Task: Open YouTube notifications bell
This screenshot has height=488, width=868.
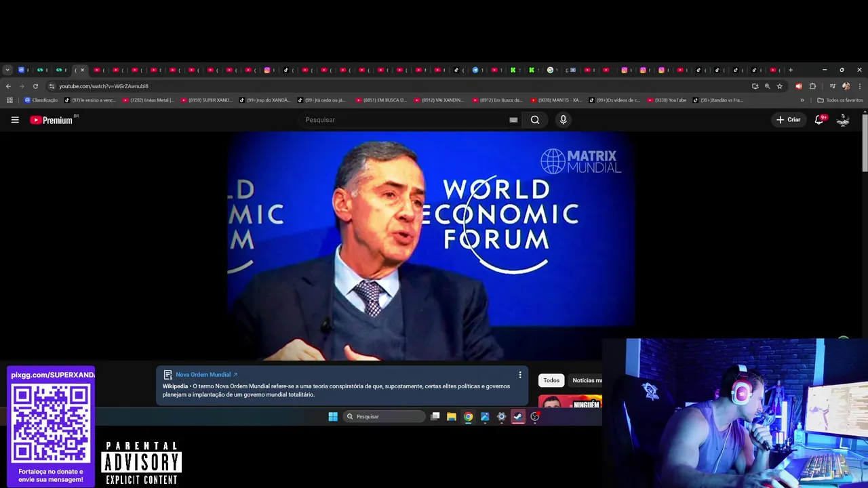Action: [x=819, y=120]
